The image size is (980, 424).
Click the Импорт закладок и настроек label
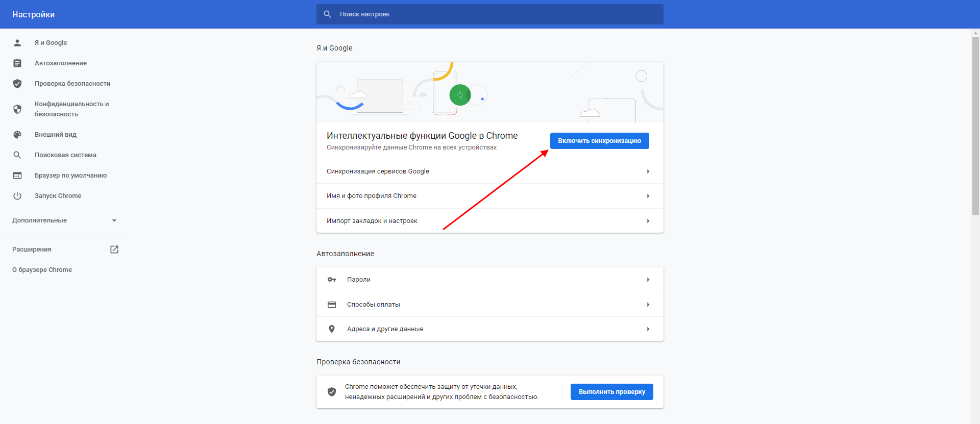pyautogui.click(x=372, y=221)
